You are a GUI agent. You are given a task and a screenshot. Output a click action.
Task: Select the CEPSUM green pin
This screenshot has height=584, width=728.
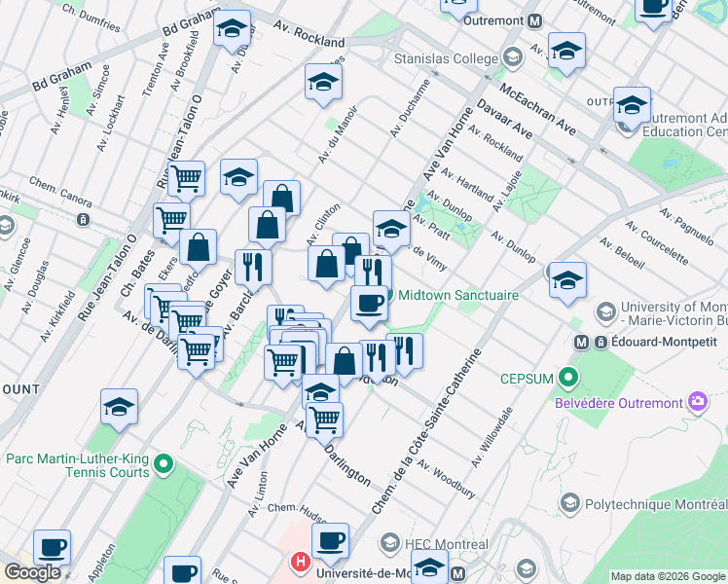[x=568, y=379]
